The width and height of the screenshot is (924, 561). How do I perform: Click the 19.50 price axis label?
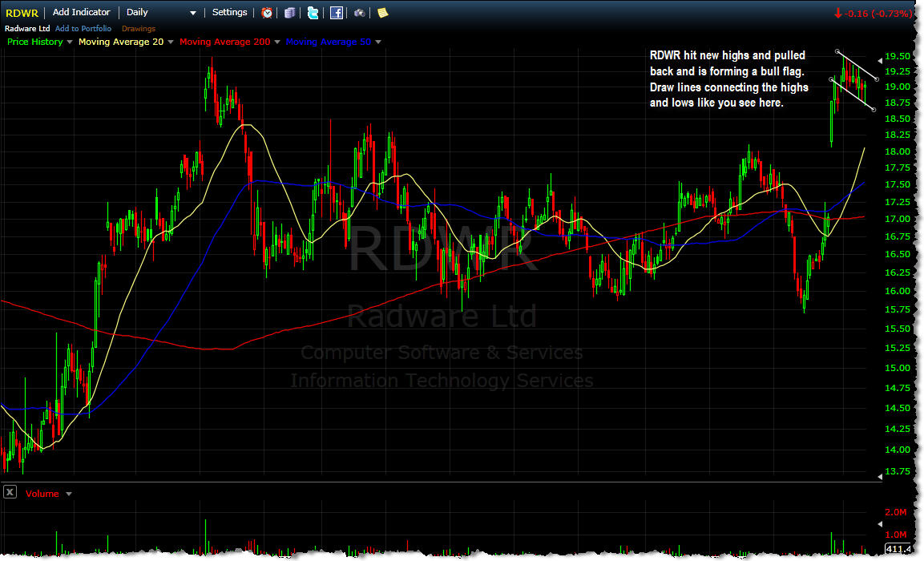click(x=898, y=56)
